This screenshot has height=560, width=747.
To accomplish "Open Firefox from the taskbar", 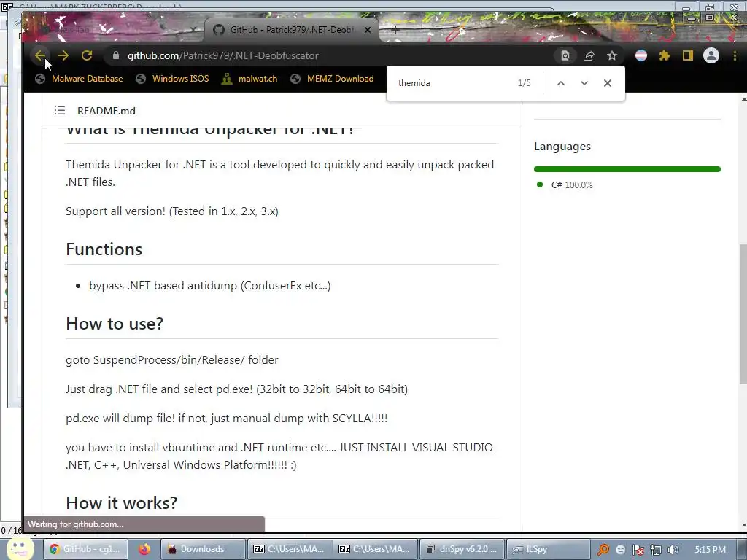I will [144, 549].
